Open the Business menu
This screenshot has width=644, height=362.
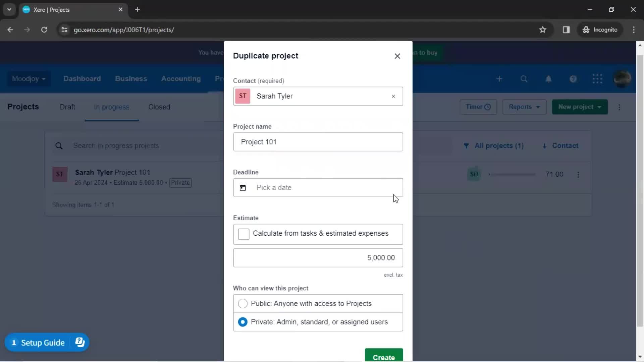coord(131,79)
